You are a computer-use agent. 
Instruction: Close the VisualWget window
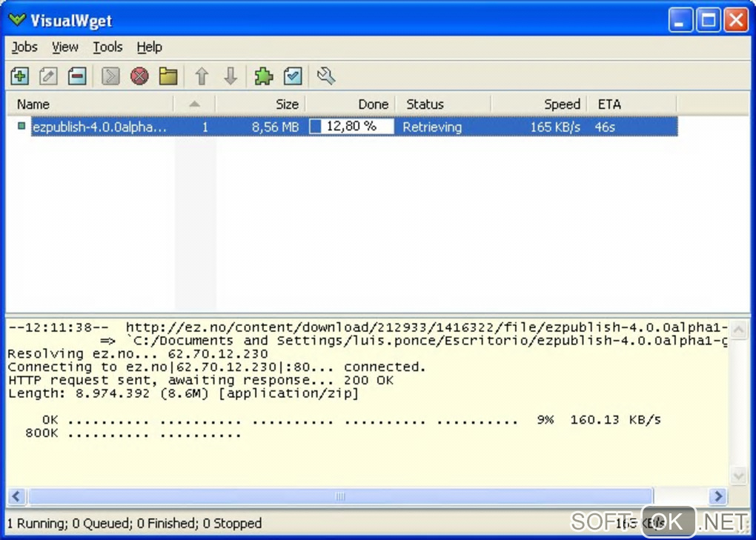coord(736,20)
